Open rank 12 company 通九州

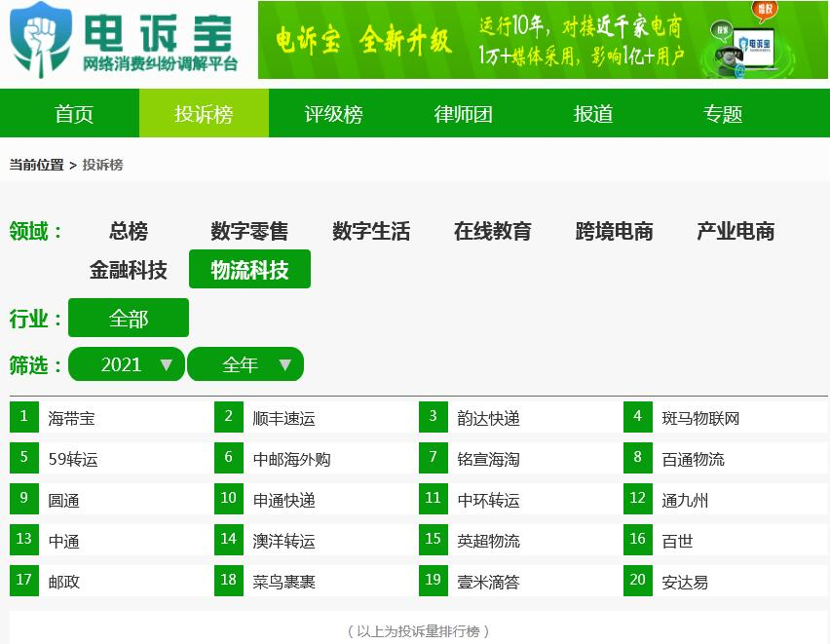(685, 500)
